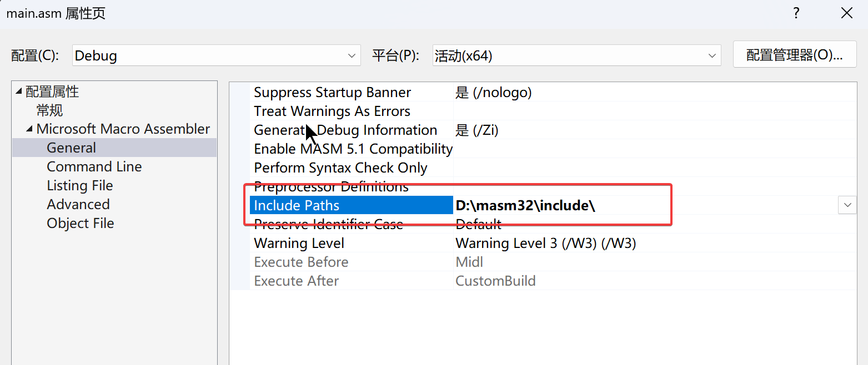868x365 pixels.
Task: Select the Enable MASM 5.1 Compatibility row
Action: pyautogui.click(x=353, y=149)
